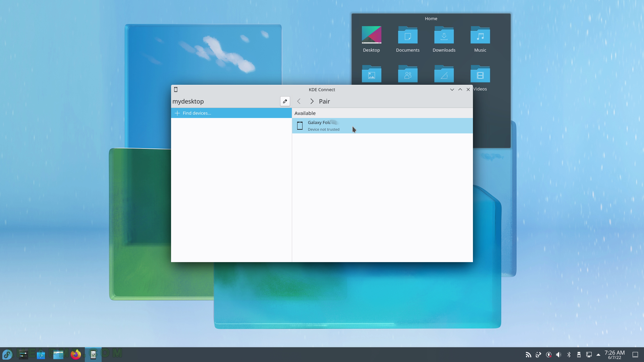644x362 pixels.
Task: Open the removable devices tray icon
Action: tap(579, 355)
